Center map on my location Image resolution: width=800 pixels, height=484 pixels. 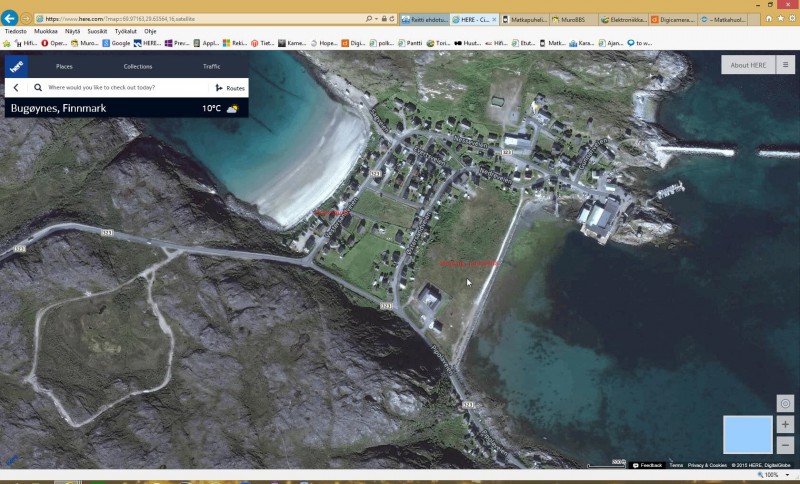tap(785, 404)
